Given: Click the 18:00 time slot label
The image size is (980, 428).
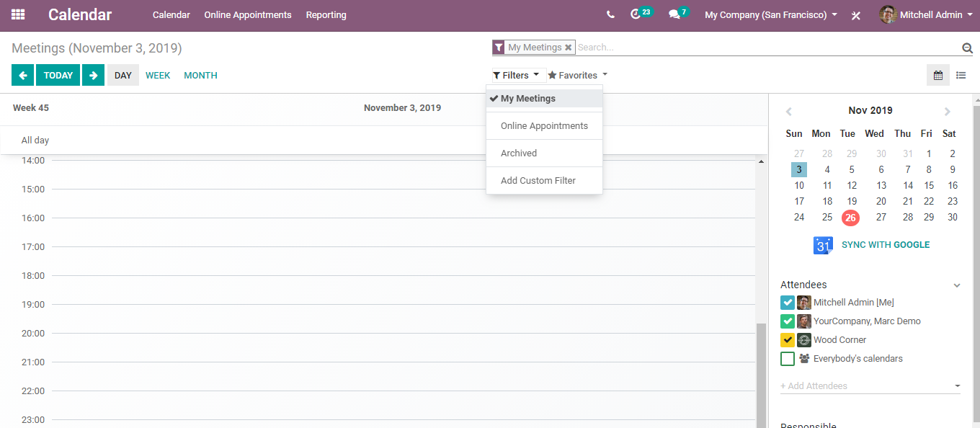Looking at the screenshot, I should click(x=33, y=276).
